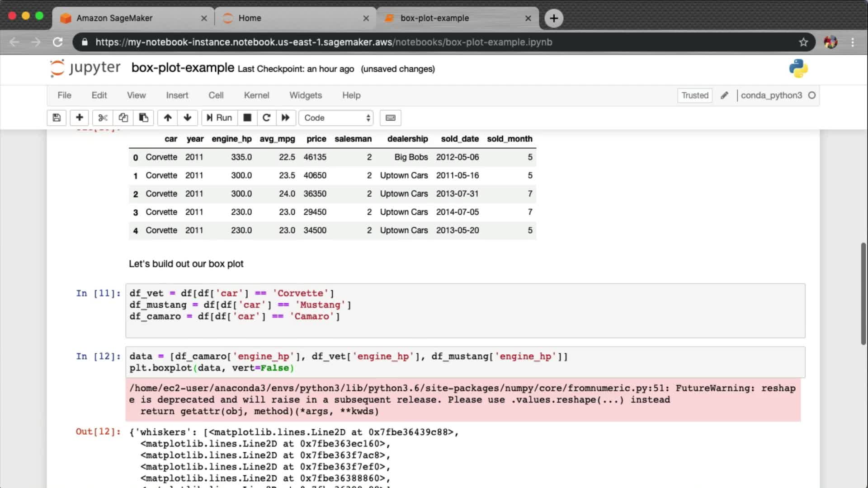Image resolution: width=868 pixels, height=488 pixels.
Task: Click the box-plot-example notebook title
Action: click(x=183, y=68)
